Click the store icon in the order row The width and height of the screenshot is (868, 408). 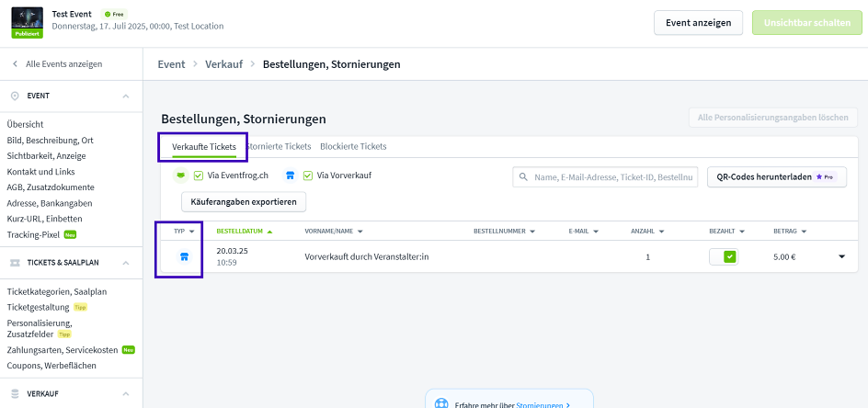pyautogui.click(x=184, y=256)
